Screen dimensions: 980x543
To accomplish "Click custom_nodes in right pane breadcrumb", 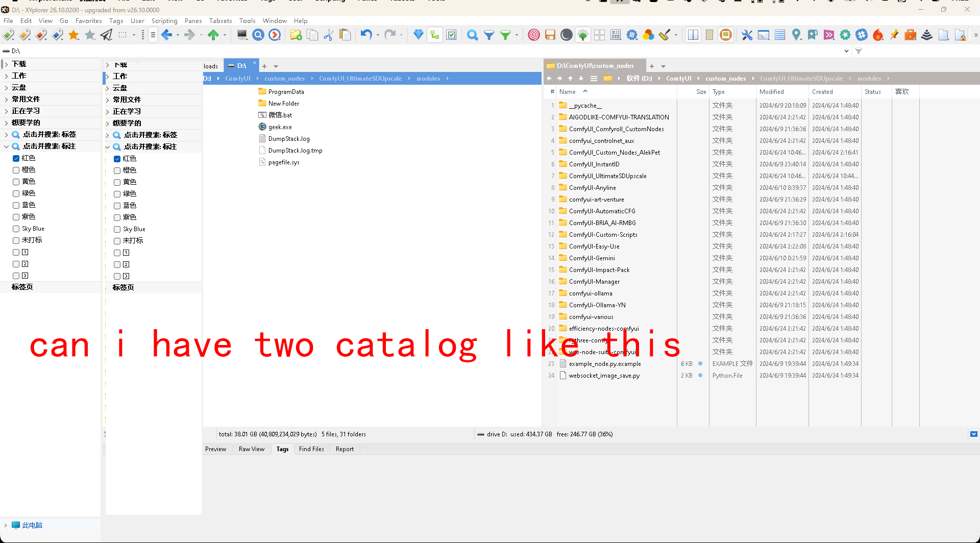I will pos(725,79).
